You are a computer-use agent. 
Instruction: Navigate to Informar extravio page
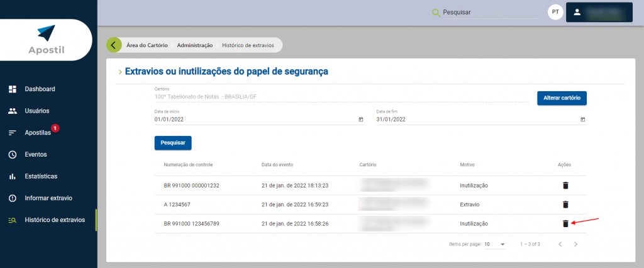48,198
